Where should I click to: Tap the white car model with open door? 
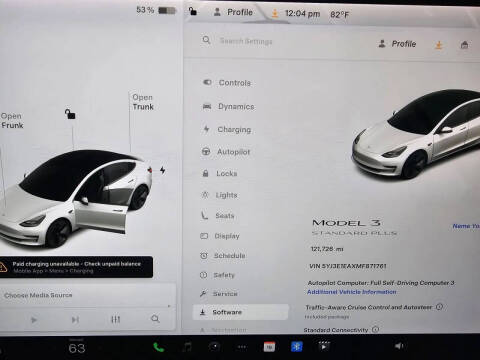[x=75, y=199]
